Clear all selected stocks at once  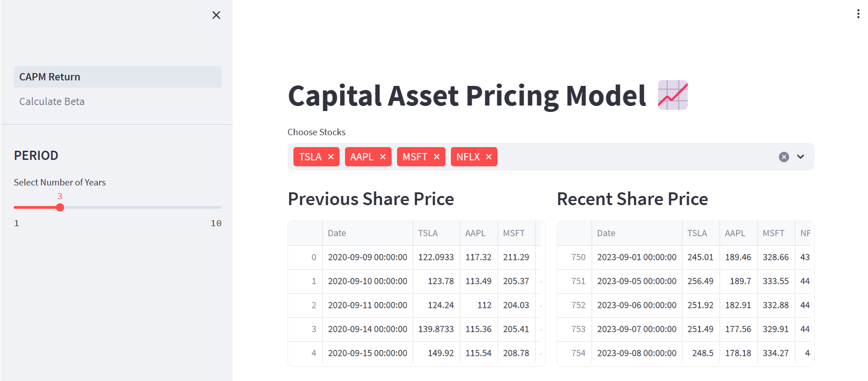pos(784,157)
